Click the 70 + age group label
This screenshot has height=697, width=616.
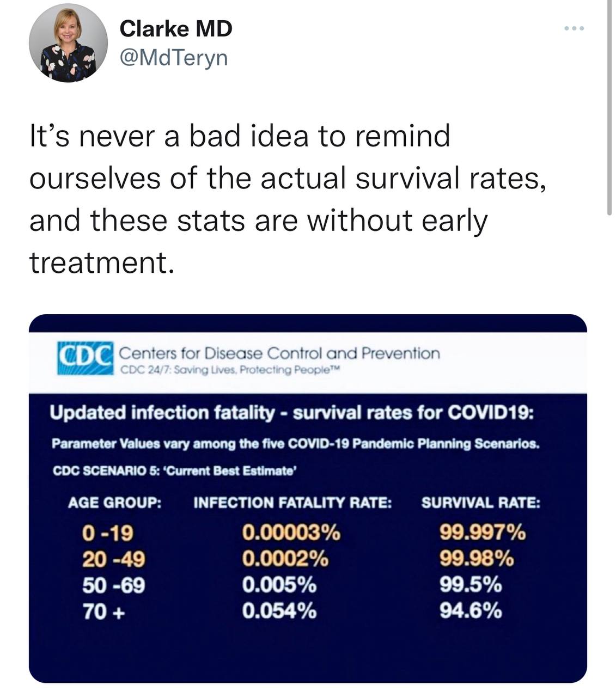point(103,612)
